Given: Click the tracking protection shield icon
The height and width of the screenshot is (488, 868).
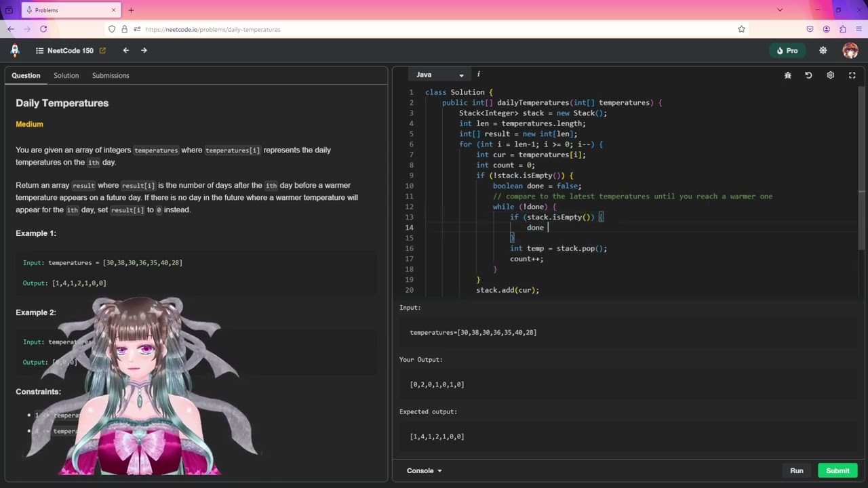Looking at the screenshot, I should [112, 29].
